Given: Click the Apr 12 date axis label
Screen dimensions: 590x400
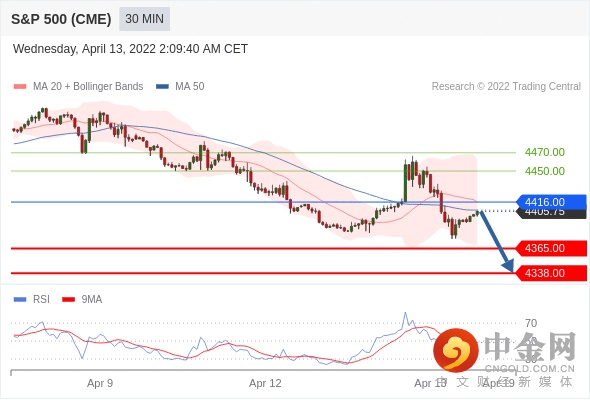Looking at the screenshot, I should coord(265,383).
